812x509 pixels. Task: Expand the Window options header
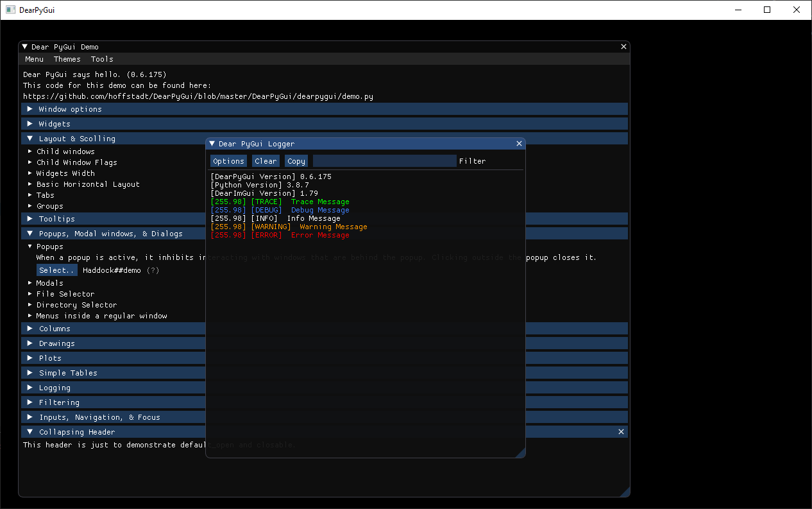tap(325, 109)
